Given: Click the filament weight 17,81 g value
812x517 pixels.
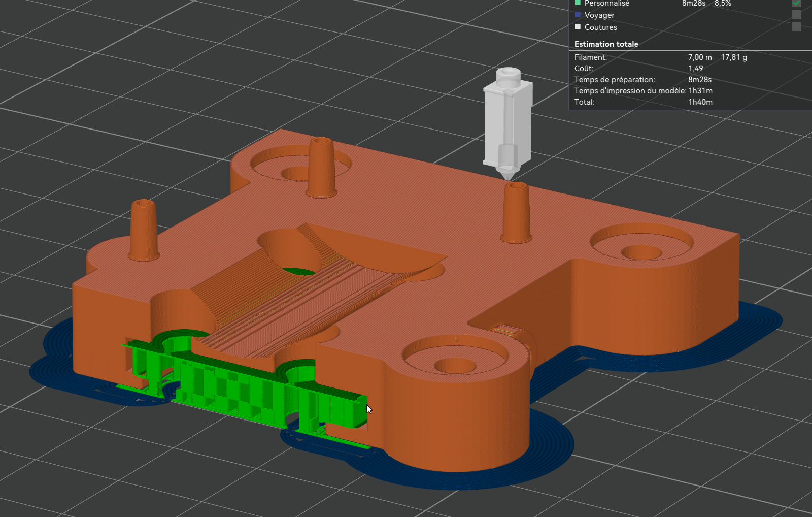Looking at the screenshot, I should tap(734, 57).
